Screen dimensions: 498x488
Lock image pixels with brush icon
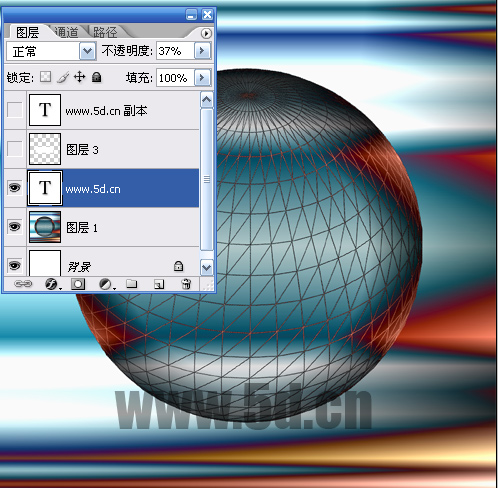[63, 77]
